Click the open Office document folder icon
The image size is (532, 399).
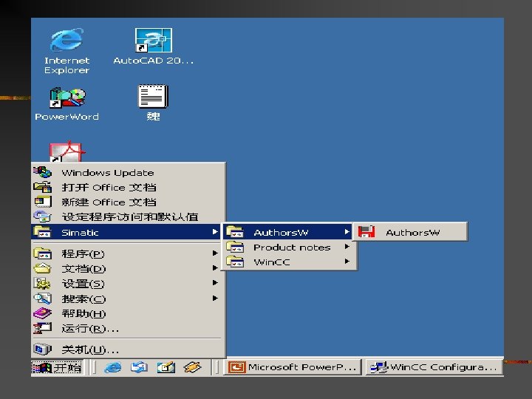click(42, 187)
